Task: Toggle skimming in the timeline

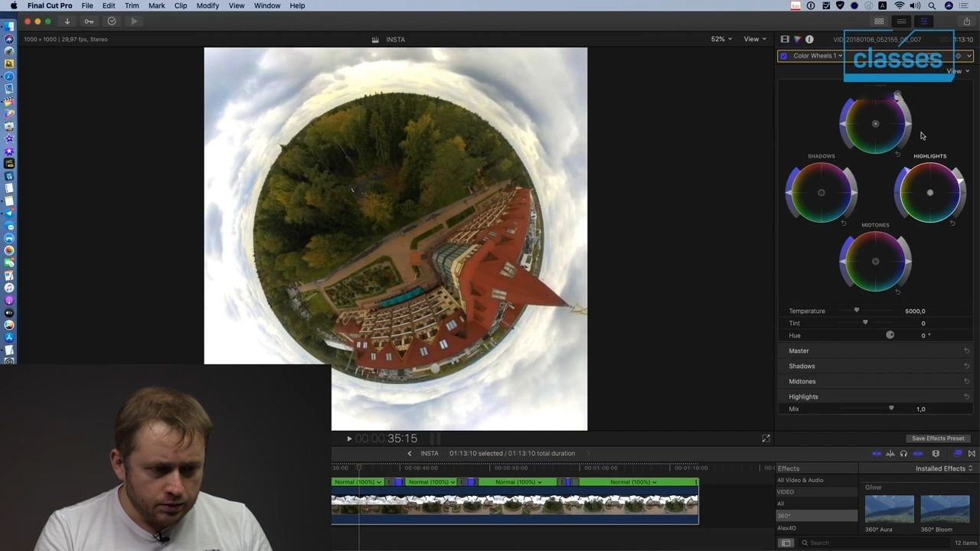Action: [x=877, y=454]
